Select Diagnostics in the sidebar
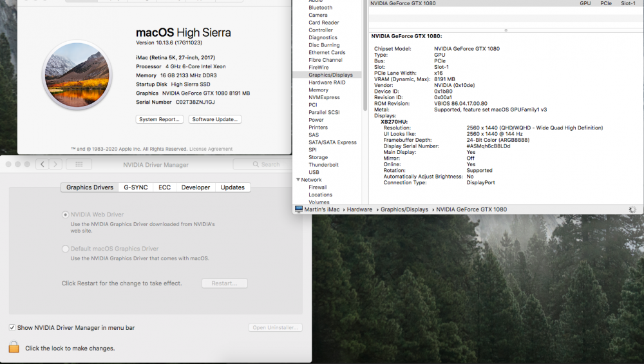 [x=323, y=37]
